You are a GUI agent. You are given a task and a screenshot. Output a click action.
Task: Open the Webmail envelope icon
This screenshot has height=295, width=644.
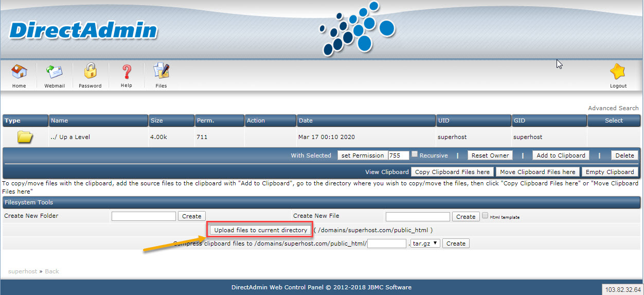[55, 72]
